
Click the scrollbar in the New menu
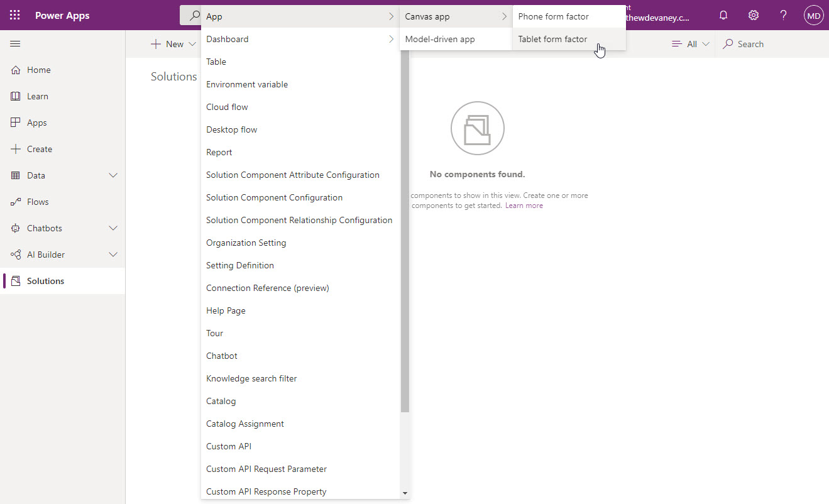(405, 220)
